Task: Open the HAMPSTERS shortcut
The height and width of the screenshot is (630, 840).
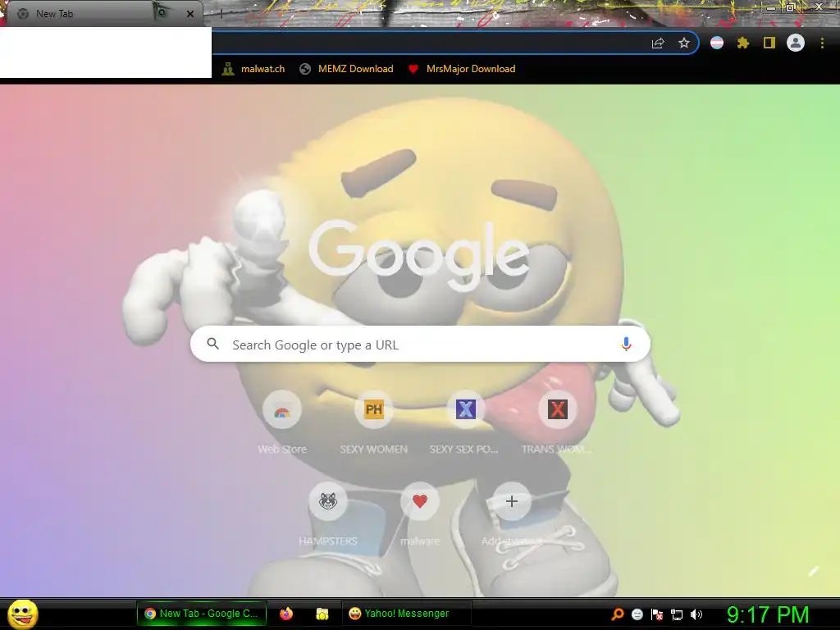Action: click(x=328, y=515)
